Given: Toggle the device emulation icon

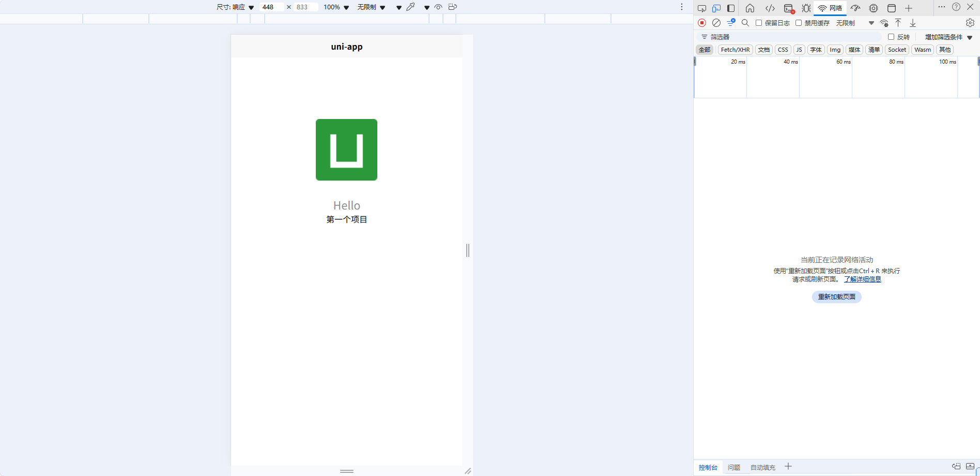Looking at the screenshot, I should 716,8.
